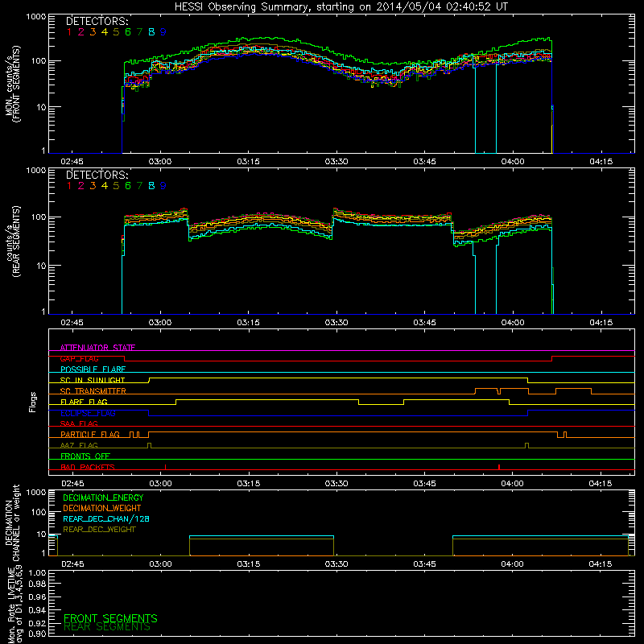Viewport: 644px width, 644px height.
Task: Click FRONT SEGMENTS legend in livetime panel
Action: 110,618
